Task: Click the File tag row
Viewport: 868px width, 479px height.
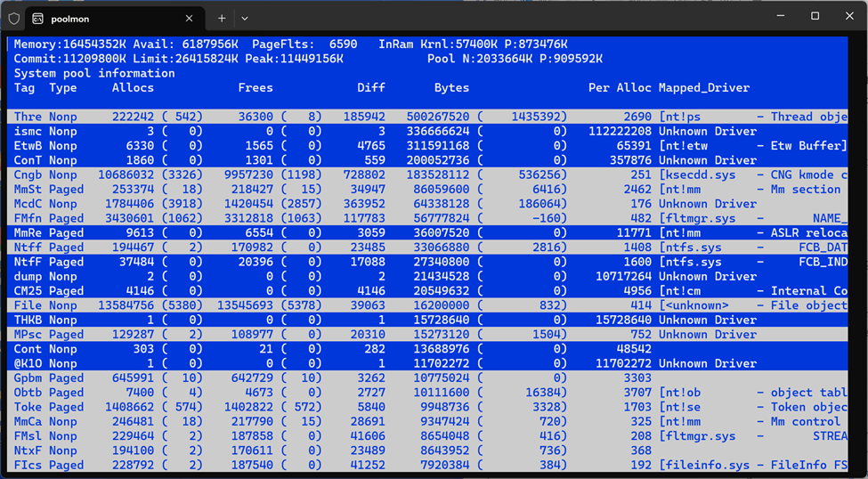Action: tap(427, 305)
